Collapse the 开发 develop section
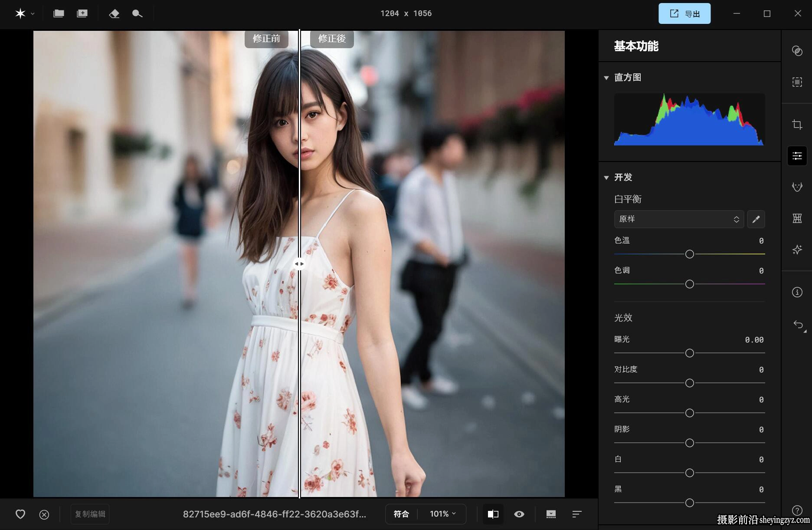 coord(606,178)
